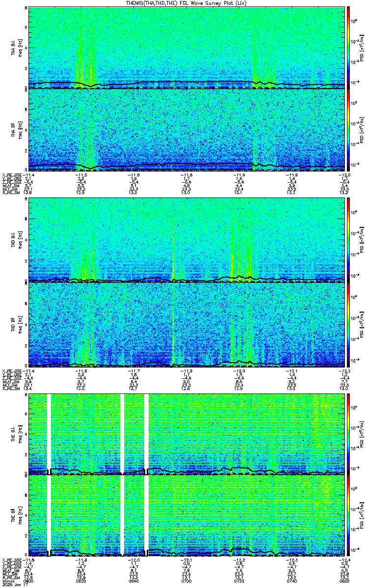Click the THA B⊥ PSD color bar
The height and width of the screenshot is (588, 368).
click(348, 48)
